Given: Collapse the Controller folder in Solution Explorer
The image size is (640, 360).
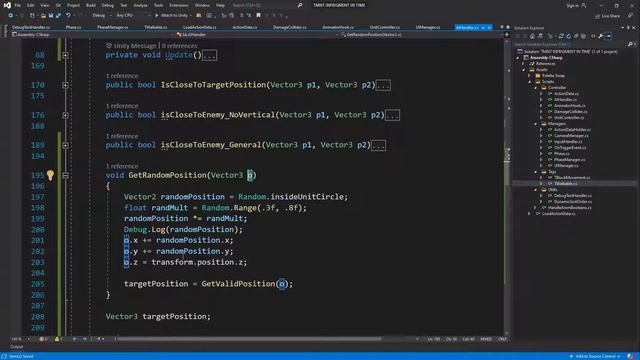Looking at the screenshot, I should 536,88.
